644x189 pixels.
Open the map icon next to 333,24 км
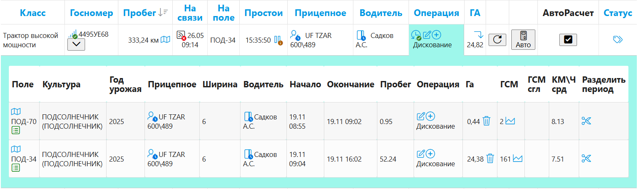[166, 40]
